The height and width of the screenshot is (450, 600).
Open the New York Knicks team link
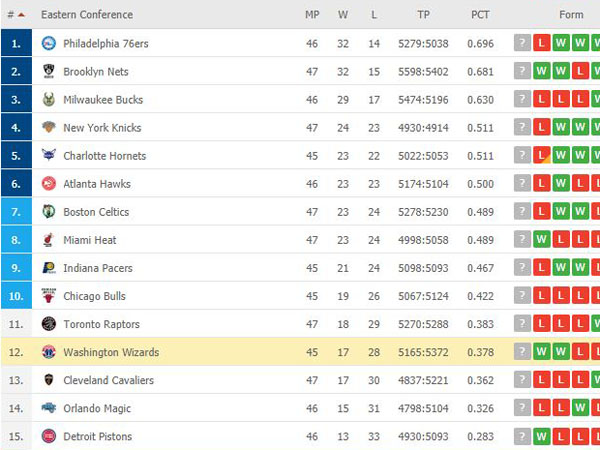102,127
